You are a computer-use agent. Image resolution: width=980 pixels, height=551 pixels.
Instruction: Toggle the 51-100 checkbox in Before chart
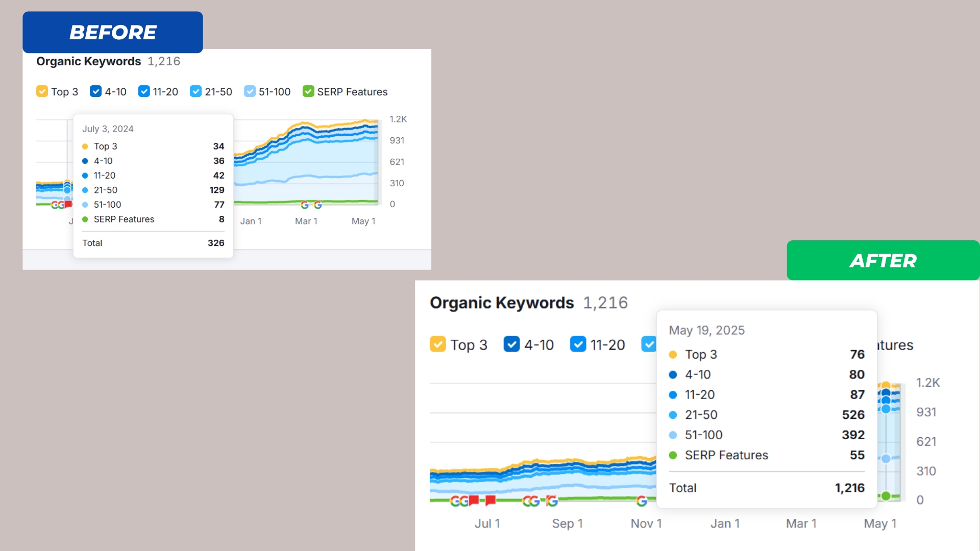coord(250,91)
